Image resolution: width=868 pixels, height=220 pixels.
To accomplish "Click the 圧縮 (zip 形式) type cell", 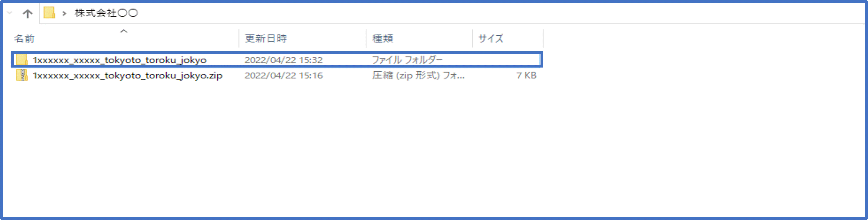I will 418,76.
